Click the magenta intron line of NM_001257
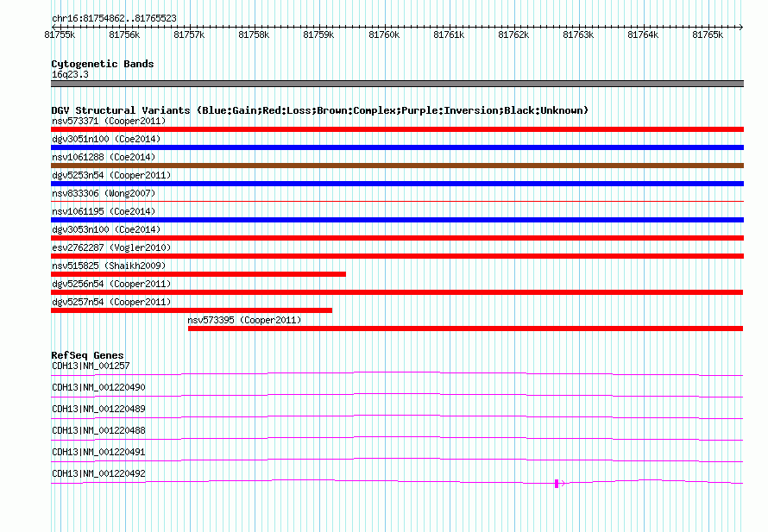Viewport: 768px width, 532px height. point(397,372)
